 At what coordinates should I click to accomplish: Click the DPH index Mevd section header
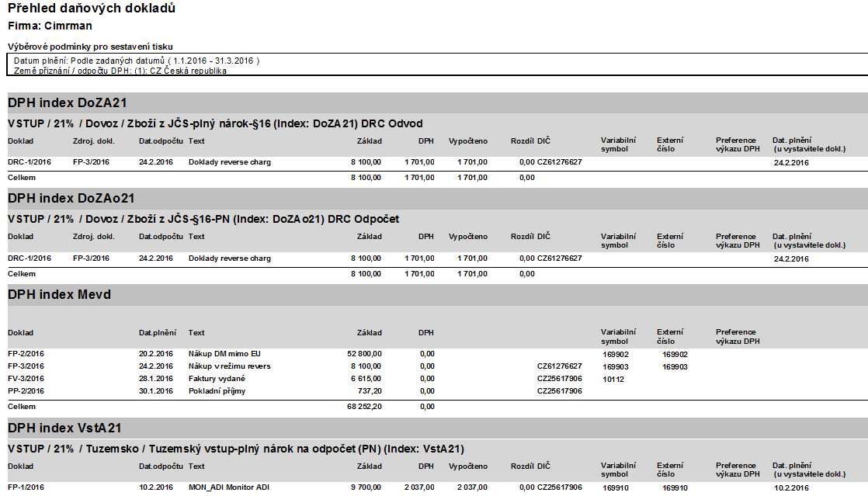[59, 295]
